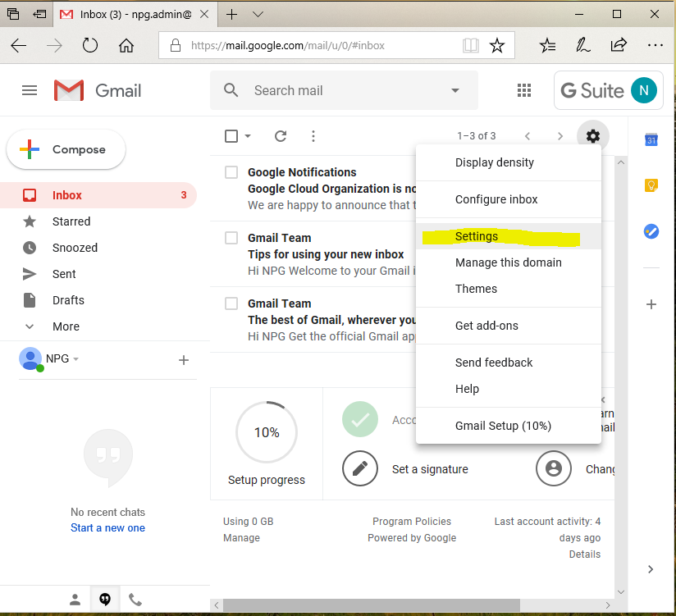Click the Manage storage link
The height and width of the screenshot is (616, 676).
tap(241, 538)
